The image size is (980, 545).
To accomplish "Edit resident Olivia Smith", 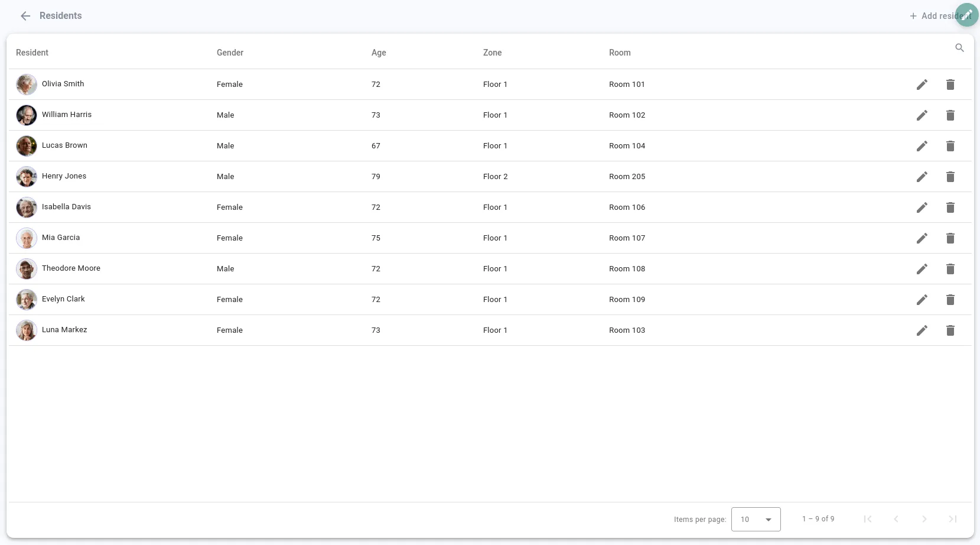I will coord(922,85).
